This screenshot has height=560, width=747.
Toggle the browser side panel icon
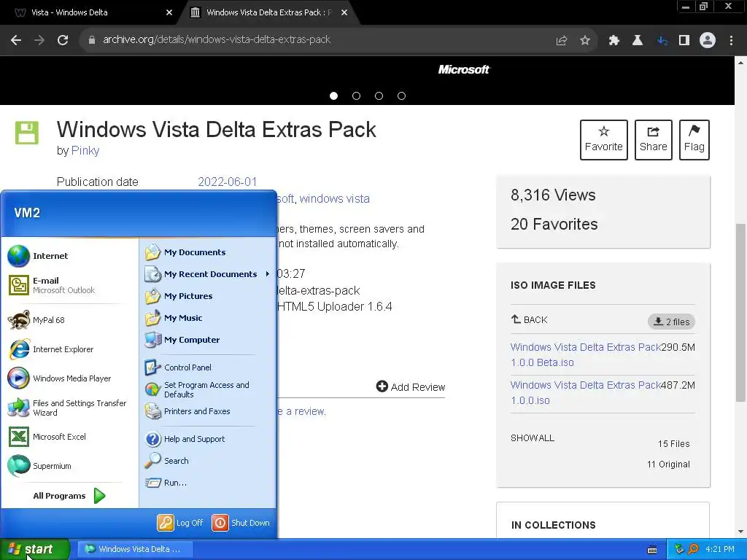(x=684, y=41)
